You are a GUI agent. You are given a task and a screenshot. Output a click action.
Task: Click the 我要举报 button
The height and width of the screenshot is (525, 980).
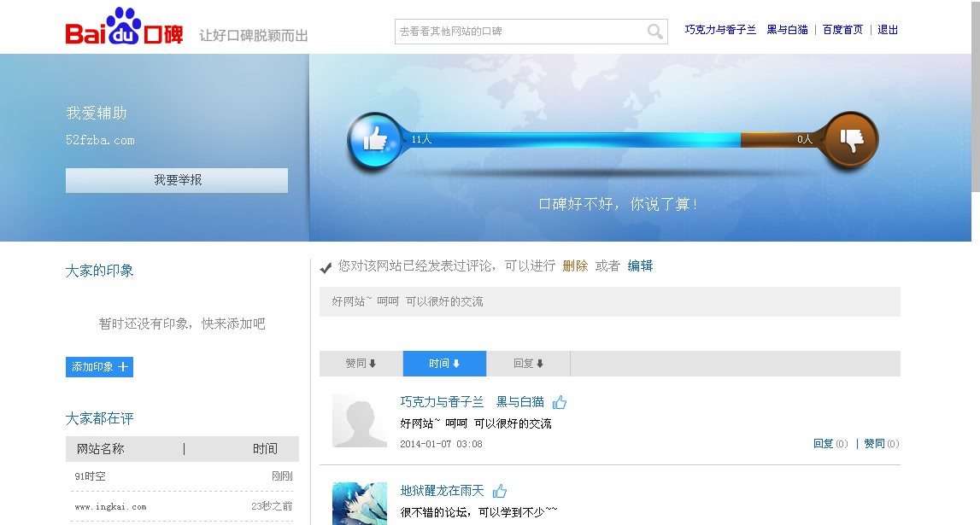coord(177,180)
